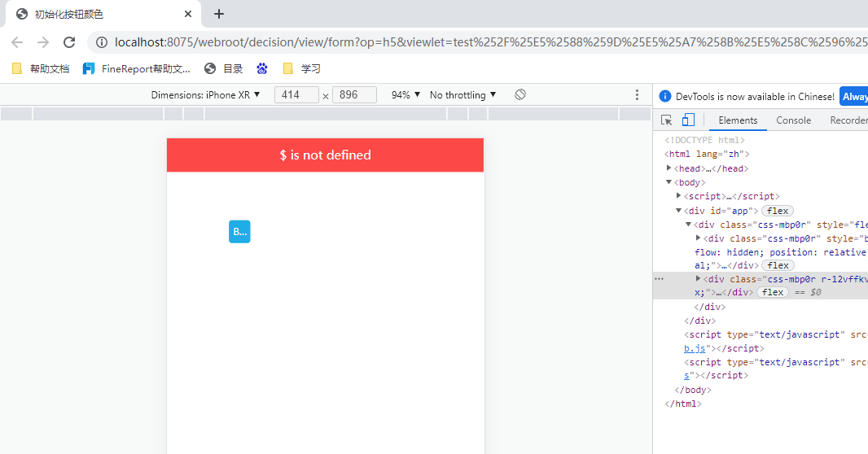Click the ellipsis on the selected DOM row
868x454 pixels.
pyautogui.click(x=659, y=279)
